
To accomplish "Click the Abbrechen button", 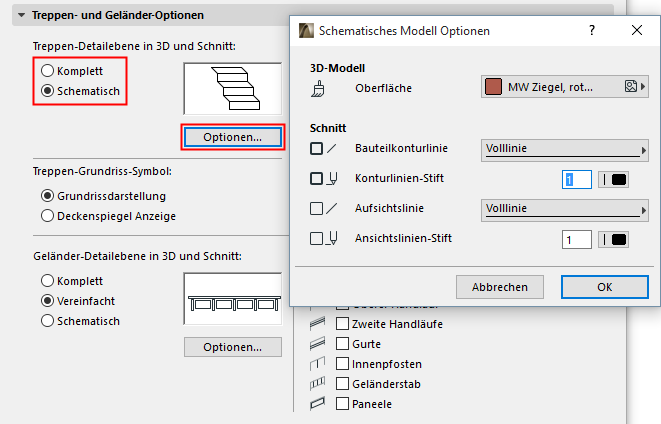I will pos(499,287).
